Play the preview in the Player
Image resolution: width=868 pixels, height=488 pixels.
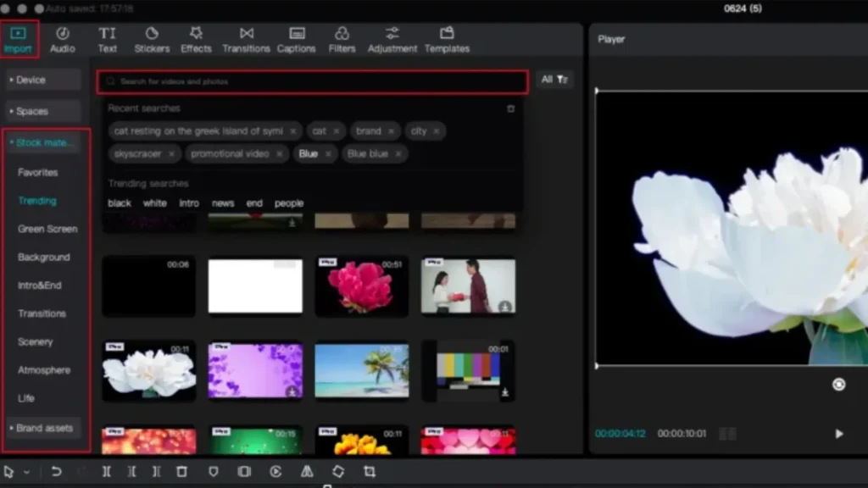(x=838, y=434)
